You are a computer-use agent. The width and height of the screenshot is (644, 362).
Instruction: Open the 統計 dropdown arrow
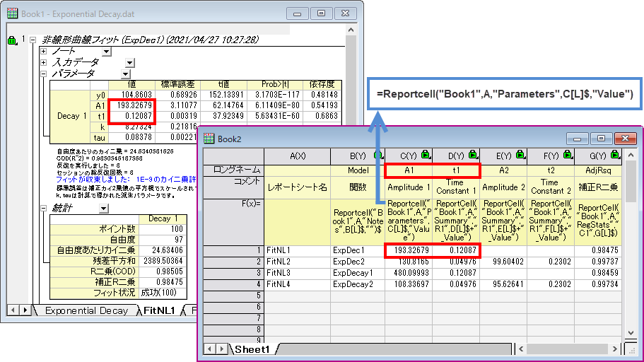pyautogui.click(x=103, y=209)
